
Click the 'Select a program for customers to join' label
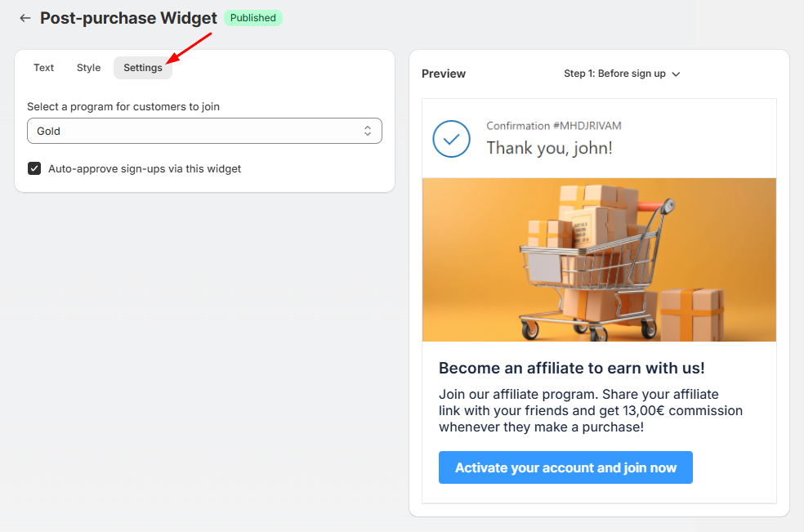click(x=123, y=106)
